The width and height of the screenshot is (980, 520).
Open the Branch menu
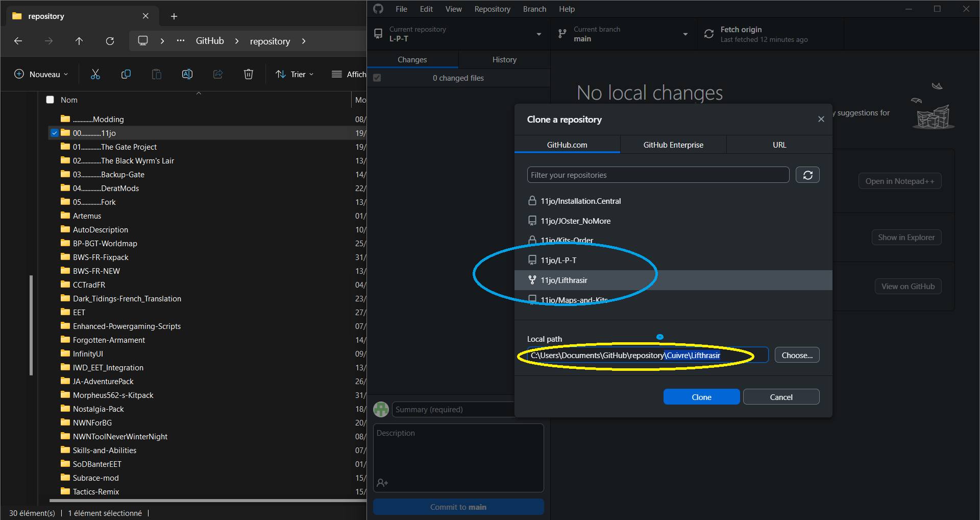[x=534, y=9]
